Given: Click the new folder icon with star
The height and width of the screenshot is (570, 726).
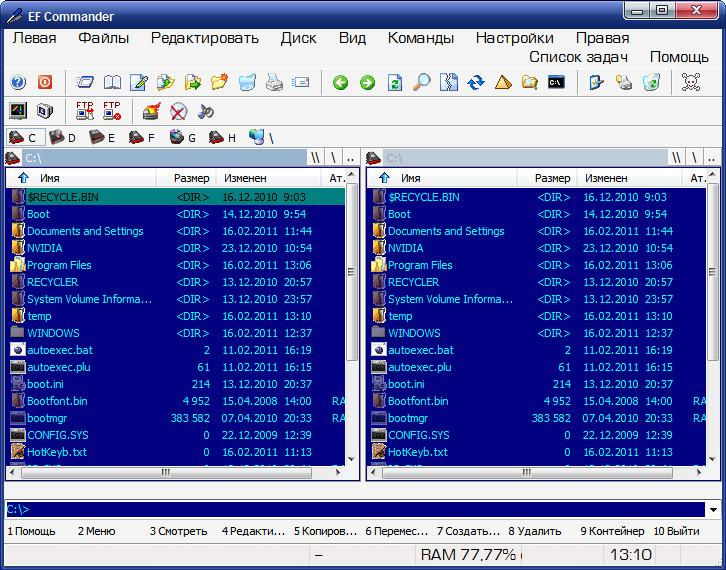Looking at the screenshot, I should coord(219,83).
